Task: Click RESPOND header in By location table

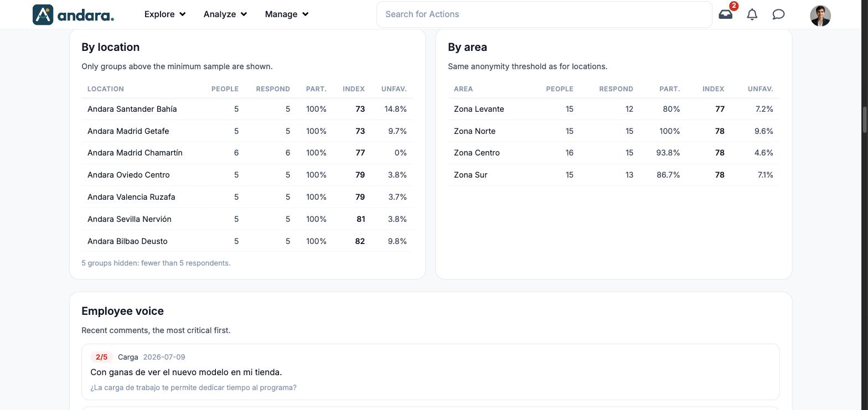Action: pyautogui.click(x=273, y=89)
